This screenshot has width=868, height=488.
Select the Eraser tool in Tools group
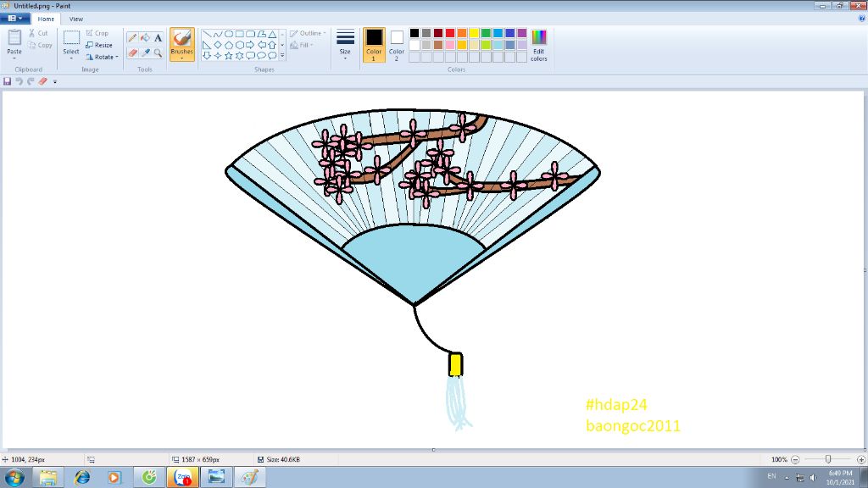(x=132, y=53)
